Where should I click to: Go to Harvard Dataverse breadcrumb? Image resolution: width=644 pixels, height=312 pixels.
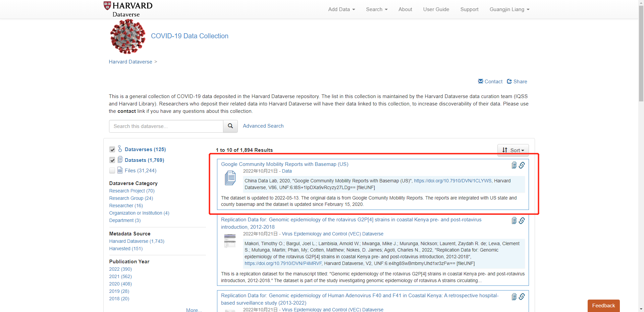tap(130, 62)
